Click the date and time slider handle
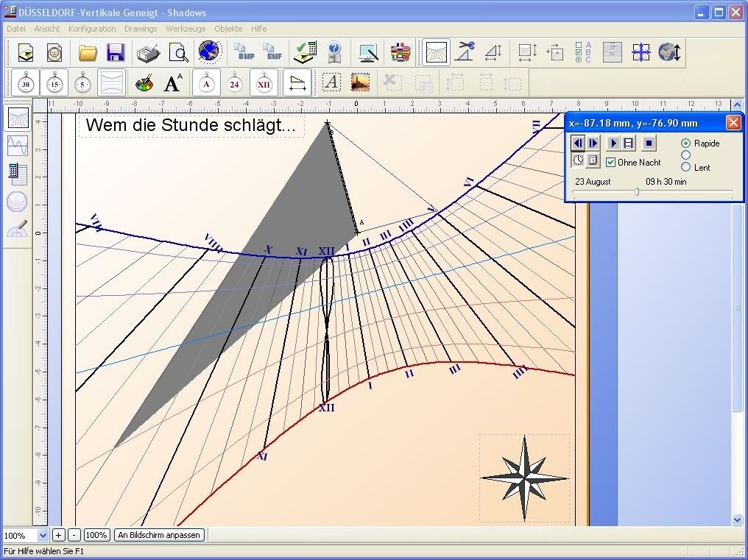The height and width of the screenshot is (560, 748). (637, 192)
